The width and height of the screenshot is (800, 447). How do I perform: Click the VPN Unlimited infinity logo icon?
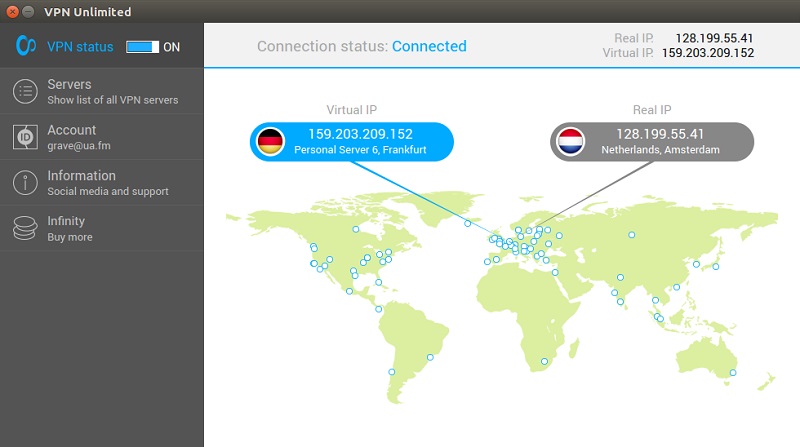tap(26, 45)
